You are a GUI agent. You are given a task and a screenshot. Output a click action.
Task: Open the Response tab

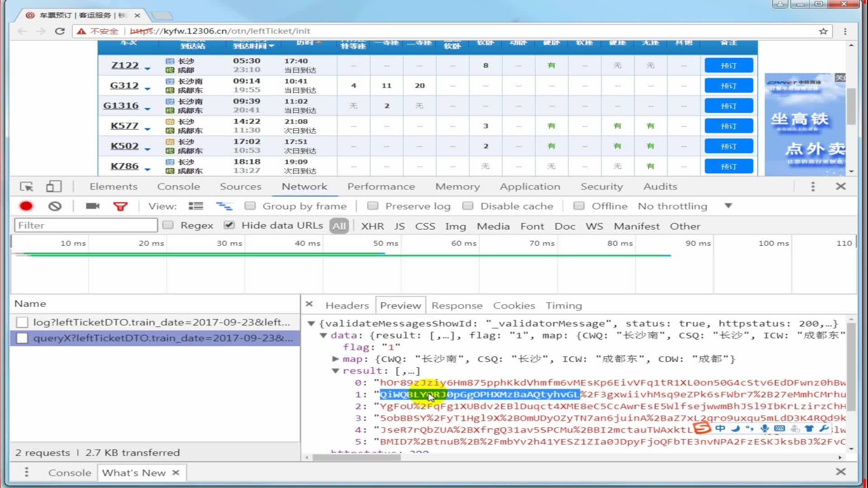[457, 305]
